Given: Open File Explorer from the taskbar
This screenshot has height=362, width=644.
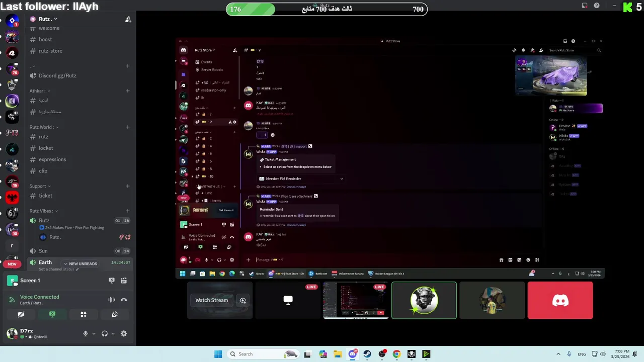Looking at the screenshot, I should [338, 354].
